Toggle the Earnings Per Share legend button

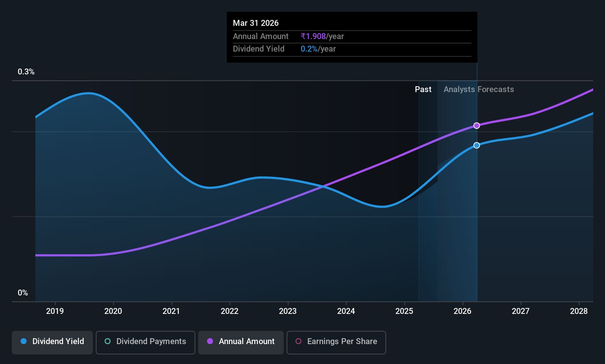click(336, 343)
